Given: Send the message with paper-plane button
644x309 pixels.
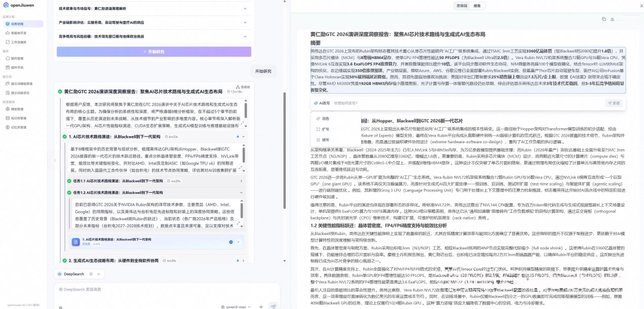Looking at the screenshot, I should [x=273, y=307].
